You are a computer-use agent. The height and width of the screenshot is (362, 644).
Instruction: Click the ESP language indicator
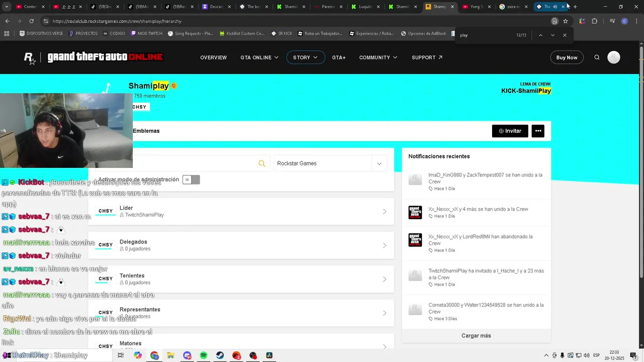point(596,355)
